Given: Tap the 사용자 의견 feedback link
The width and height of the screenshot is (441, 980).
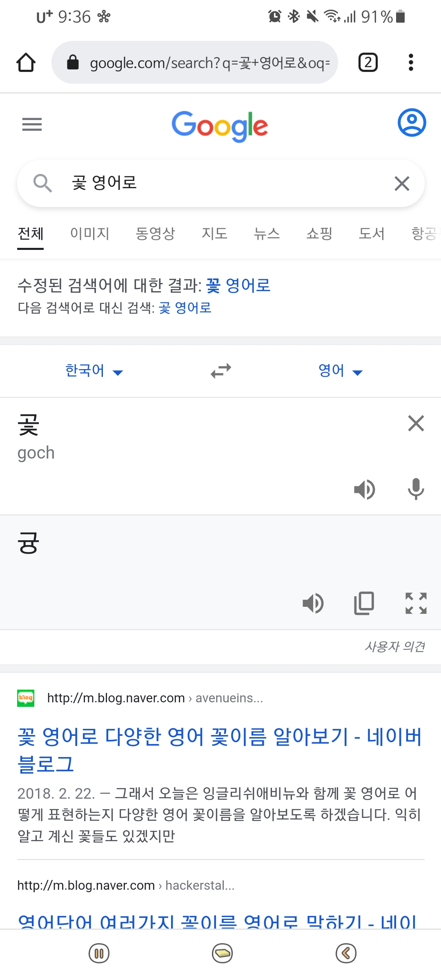Looking at the screenshot, I should 394,647.
